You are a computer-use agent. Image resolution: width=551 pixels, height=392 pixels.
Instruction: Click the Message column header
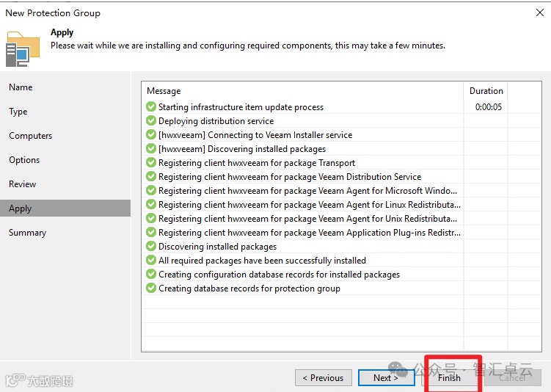164,91
